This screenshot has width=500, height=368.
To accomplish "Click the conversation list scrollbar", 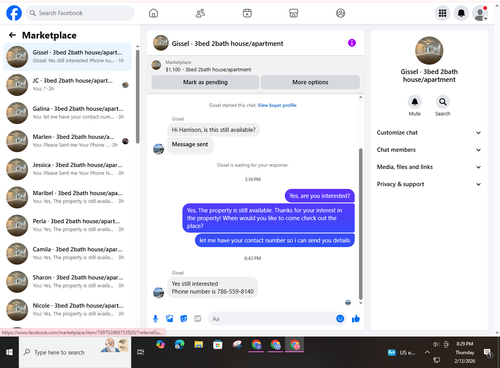I will pos(138,97).
